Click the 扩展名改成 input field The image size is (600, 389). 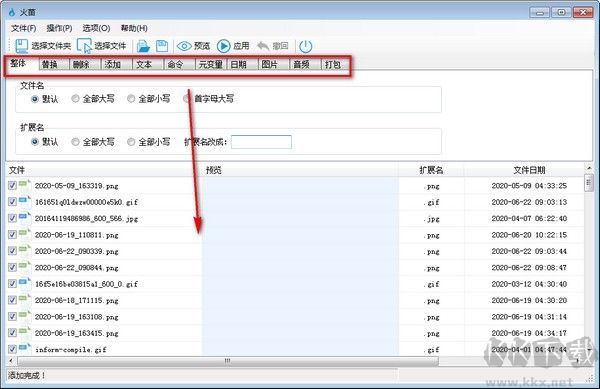tap(261, 142)
